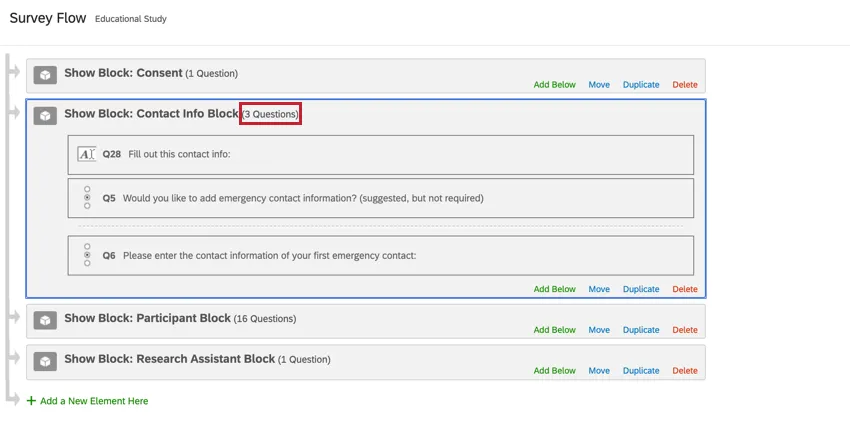850x425 pixels.
Task: Delete the Consent block
Action: 685,85
